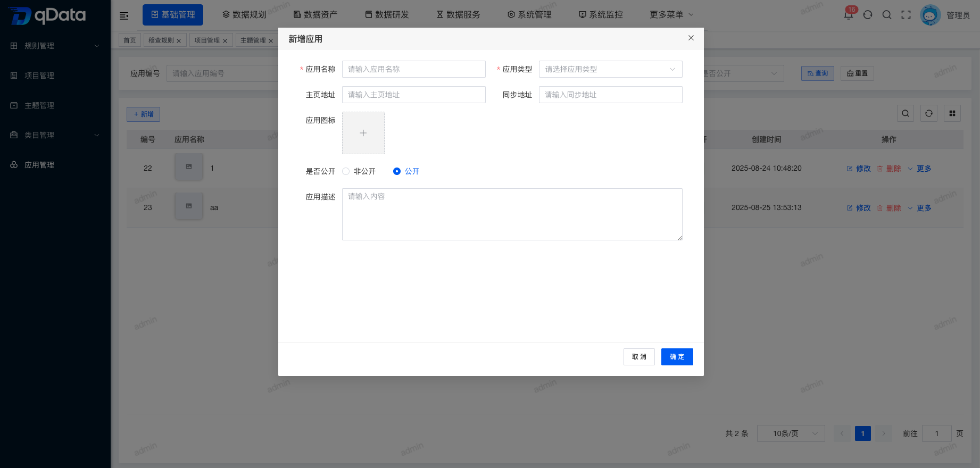Image resolution: width=980 pixels, height=468 pixels.
Task: Go to next page arrow
Action: [884, 433]
